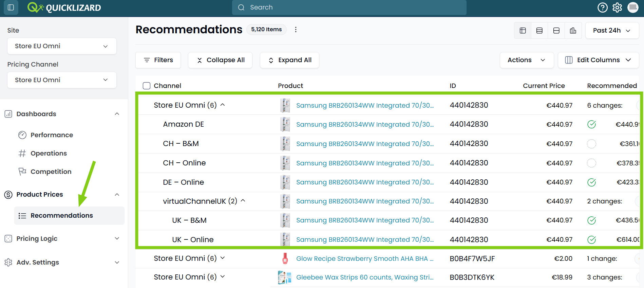Viewport: 644px width, 288px height.
Task: Click the Operations hash icon
Action: (22, 154)
